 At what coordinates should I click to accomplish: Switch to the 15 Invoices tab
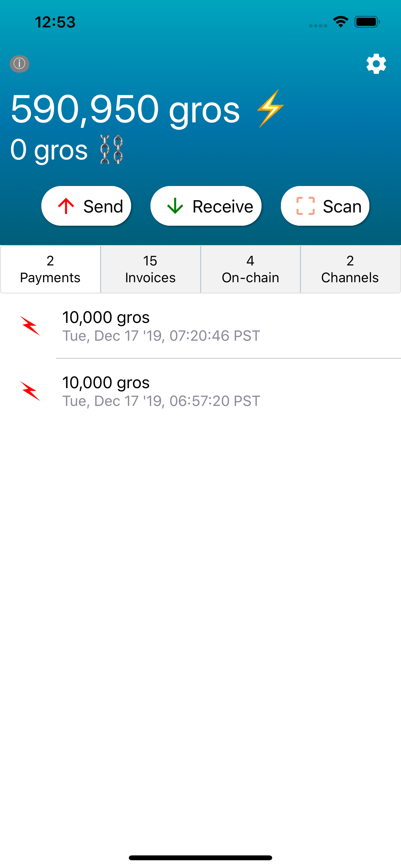[x=150, y=269]
